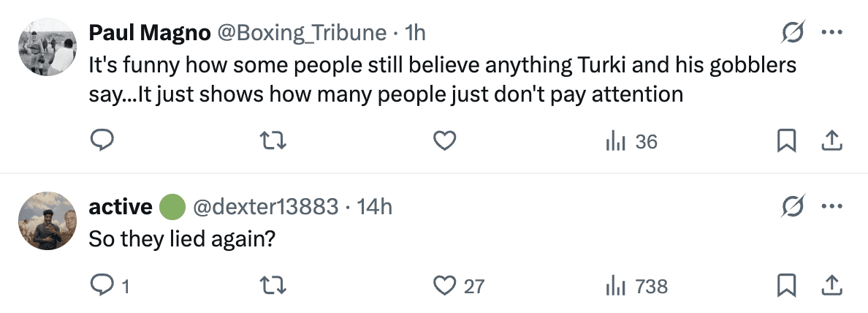Share the tweet by active
The width and height of the screenshot is (868, 313).
(830, 286)
